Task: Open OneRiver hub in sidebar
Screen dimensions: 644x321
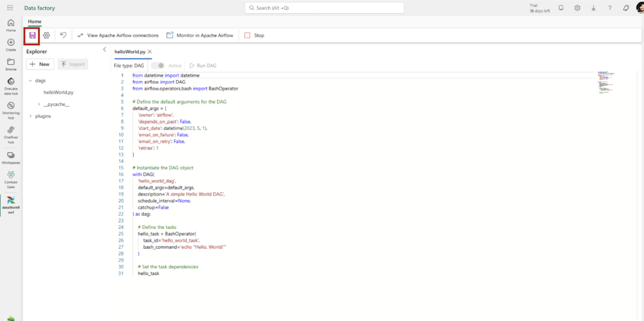Action: tap(11, 135)
